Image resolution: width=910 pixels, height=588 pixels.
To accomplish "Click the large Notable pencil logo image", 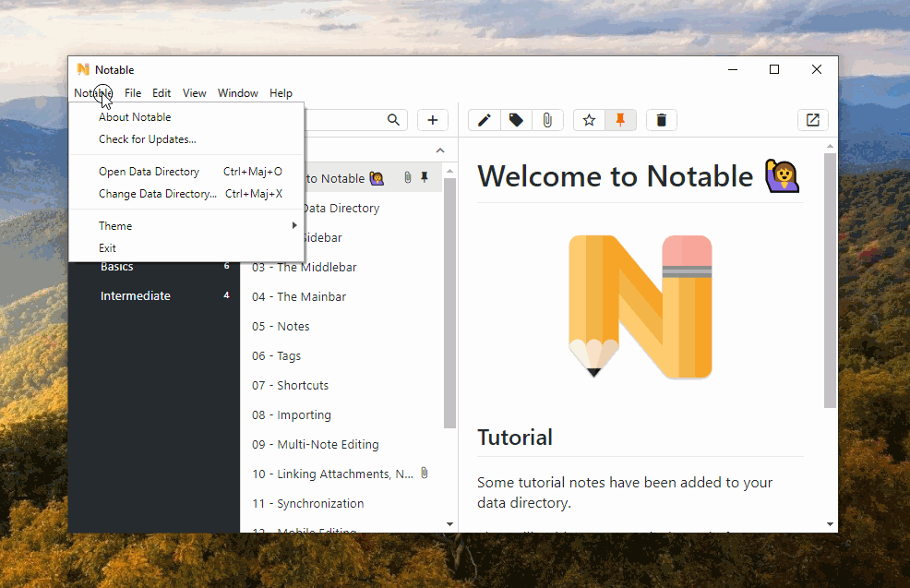I will tap(641, 306).
